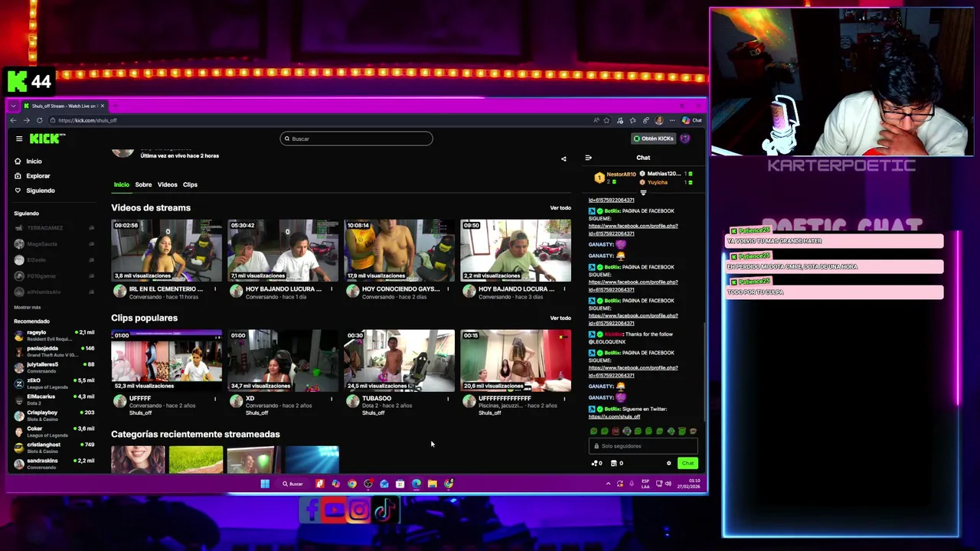Open options menu for TUBASCO clip
Viewport: 980px width, 551px height.
click(x=448, y=399)
